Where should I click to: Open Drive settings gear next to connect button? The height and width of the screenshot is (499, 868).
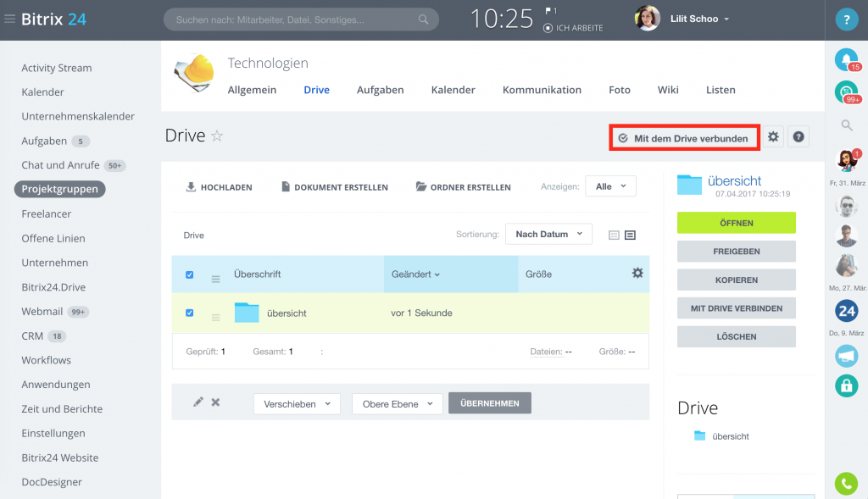(773, 136)
